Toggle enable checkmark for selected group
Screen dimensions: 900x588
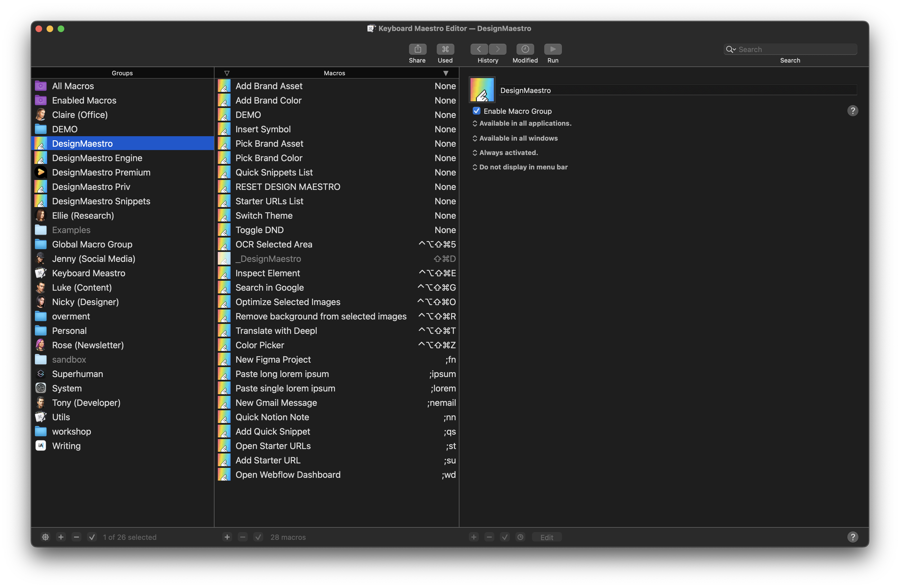pos(92,537)
